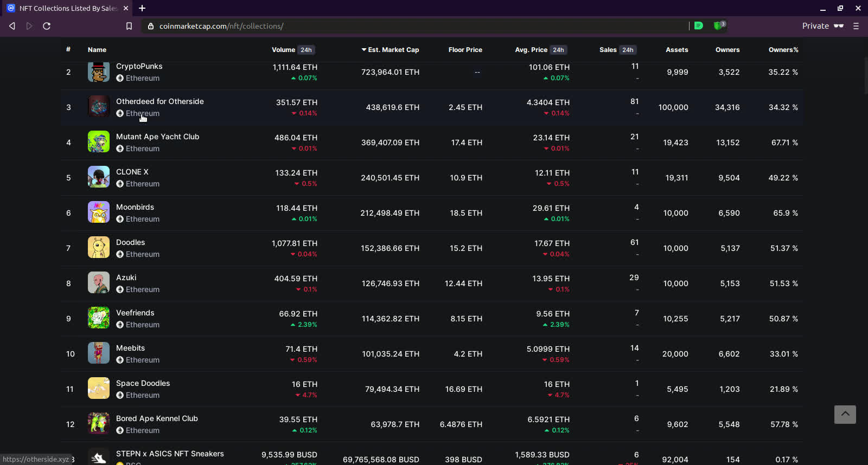The width and height of the screenshot is (868, 465).
Task: Click the Doodles avatar image
Action: point(99,247)
